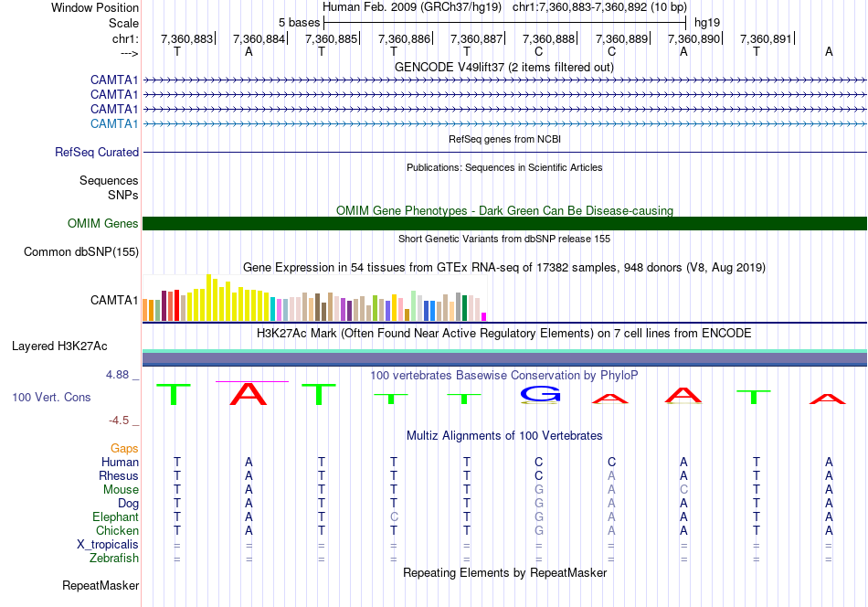
Task: Open GTEx Gene Expression in 54 tissues title
Action: point(504,268)
